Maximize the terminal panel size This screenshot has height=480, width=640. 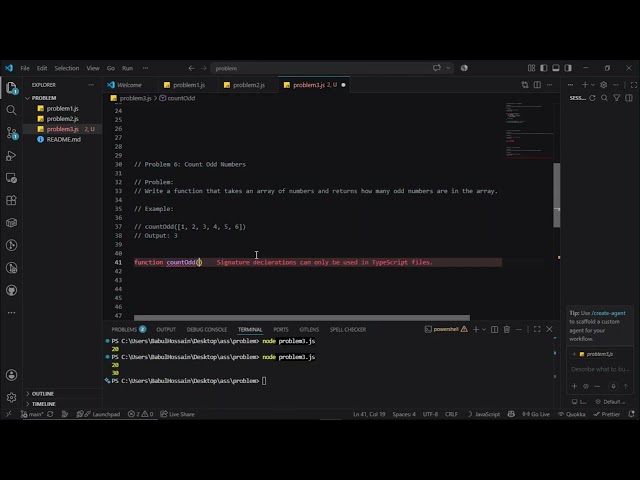(537, 329)
